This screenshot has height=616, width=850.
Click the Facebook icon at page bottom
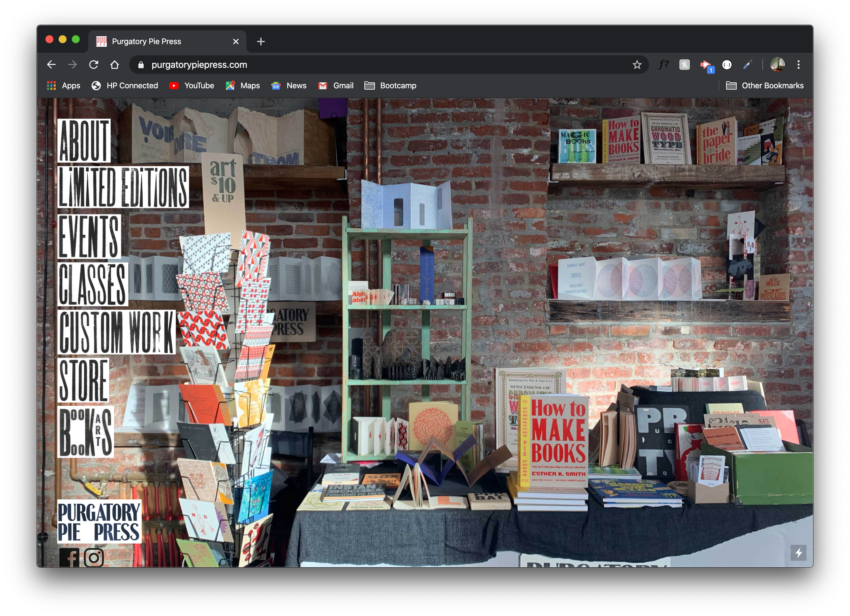tap(69, 558)
